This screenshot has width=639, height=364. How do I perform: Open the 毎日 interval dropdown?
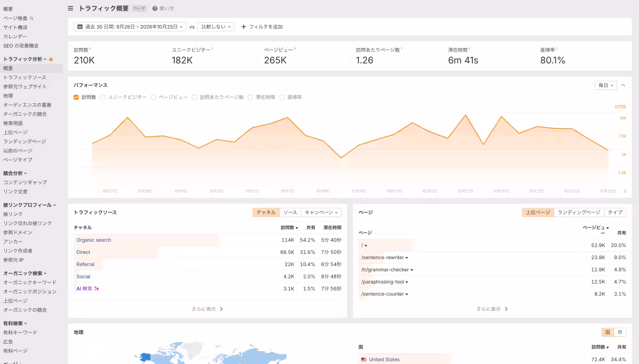[605, 85]
